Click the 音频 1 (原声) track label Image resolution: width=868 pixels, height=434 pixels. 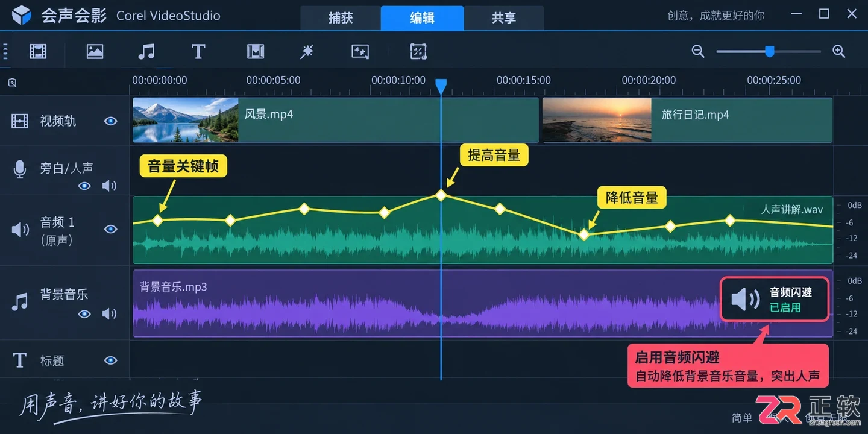[x=57, y=231]
